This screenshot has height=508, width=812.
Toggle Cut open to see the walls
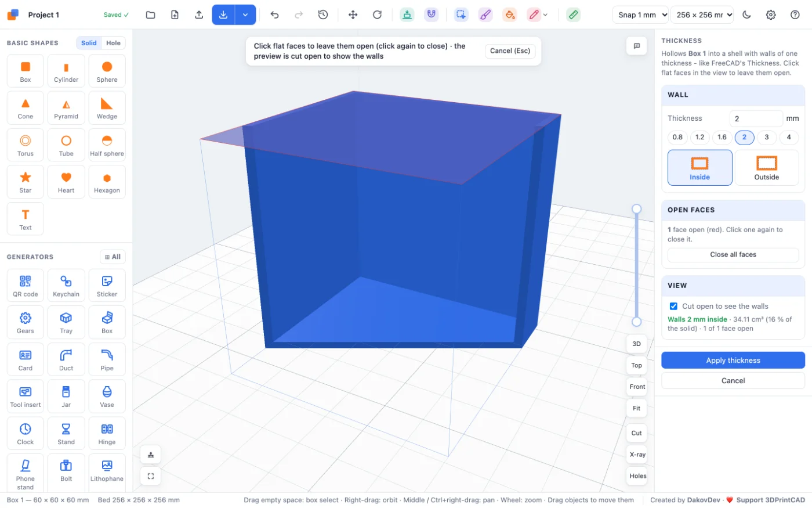[x=673, y=307]
